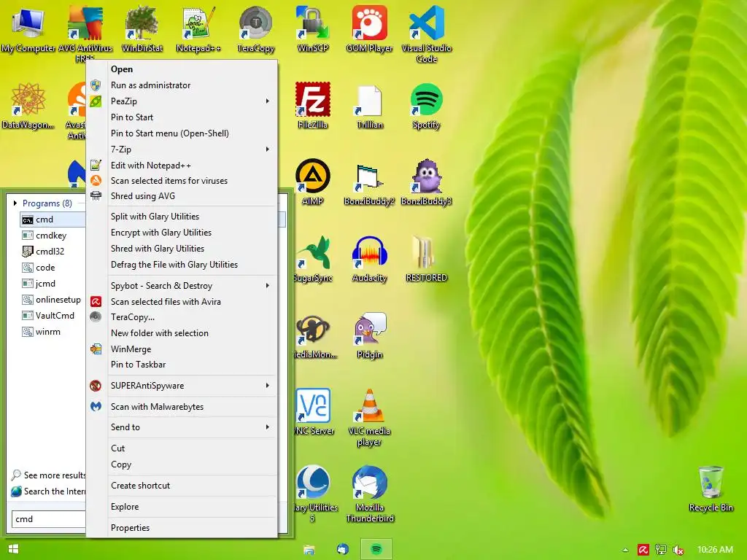Launch WinDirStat desktop shortcut
This screenshot has width=747, height=560.
pyautogui.click(x=142, y=28)
